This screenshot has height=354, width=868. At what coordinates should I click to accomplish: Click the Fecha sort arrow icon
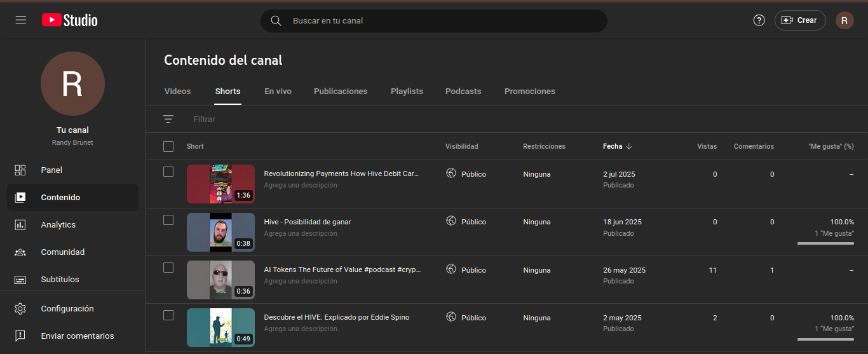(629, 146)
